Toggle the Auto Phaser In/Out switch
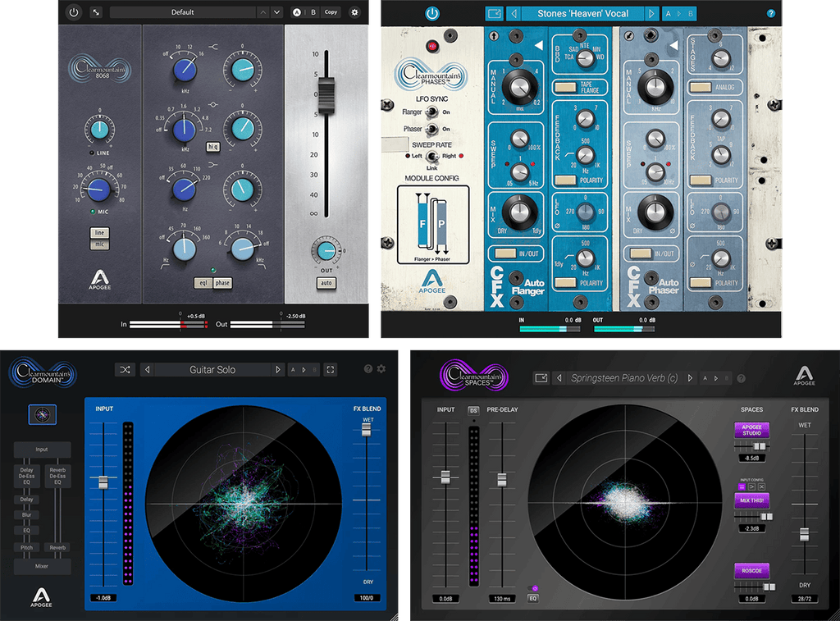Viewport: 840px width, 621px height. point(641,253)
